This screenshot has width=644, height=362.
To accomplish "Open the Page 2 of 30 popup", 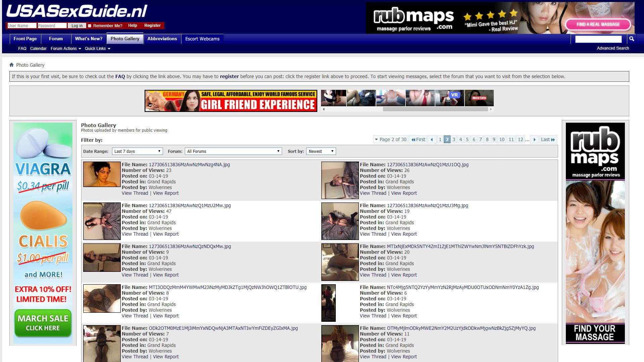I will [x=390, y=140].
